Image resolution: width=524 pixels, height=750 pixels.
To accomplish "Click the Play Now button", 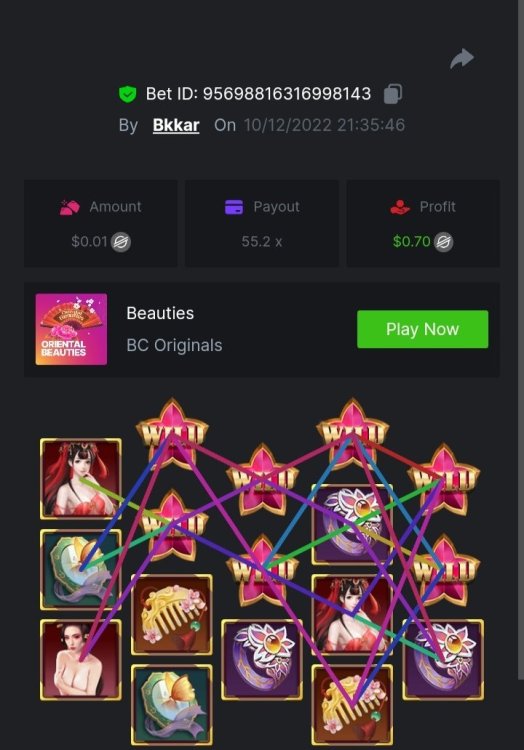I will 423,329.
